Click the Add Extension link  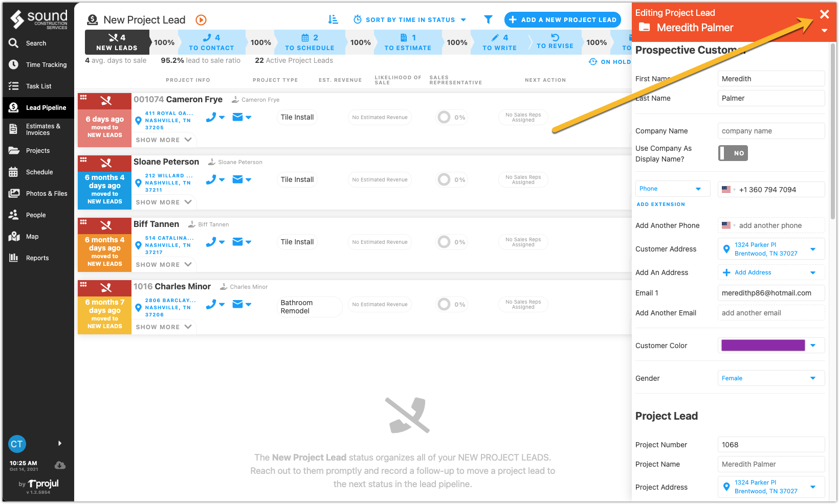660,204
